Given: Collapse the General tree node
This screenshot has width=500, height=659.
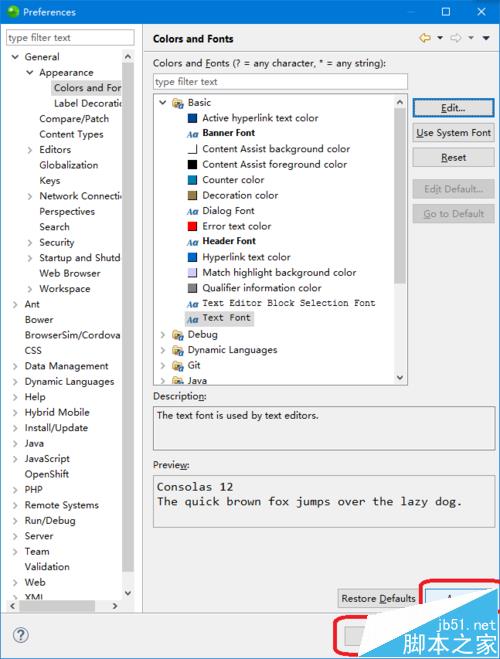Looking at the screenshot, I should tap(15, 57).
